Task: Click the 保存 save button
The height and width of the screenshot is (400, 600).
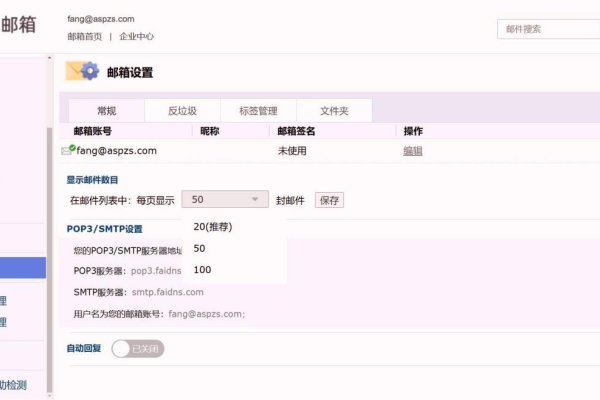Action: tap(329, 200)
